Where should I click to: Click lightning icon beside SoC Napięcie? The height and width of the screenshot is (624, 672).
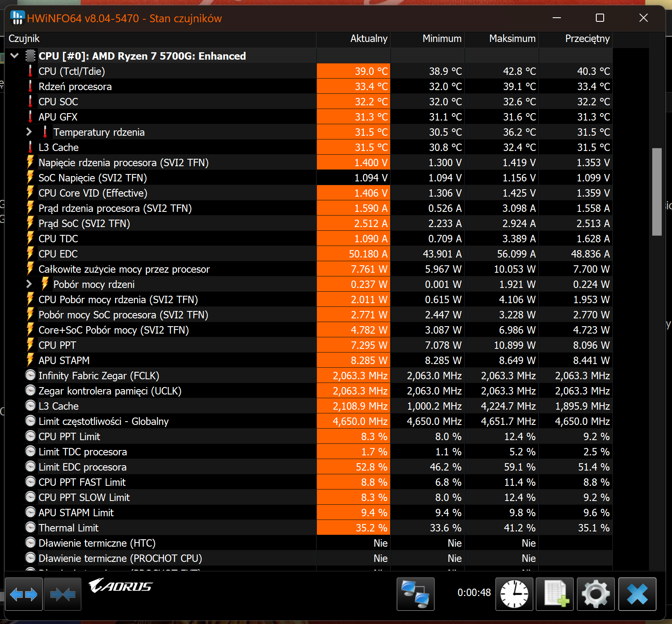pos(30,178)
